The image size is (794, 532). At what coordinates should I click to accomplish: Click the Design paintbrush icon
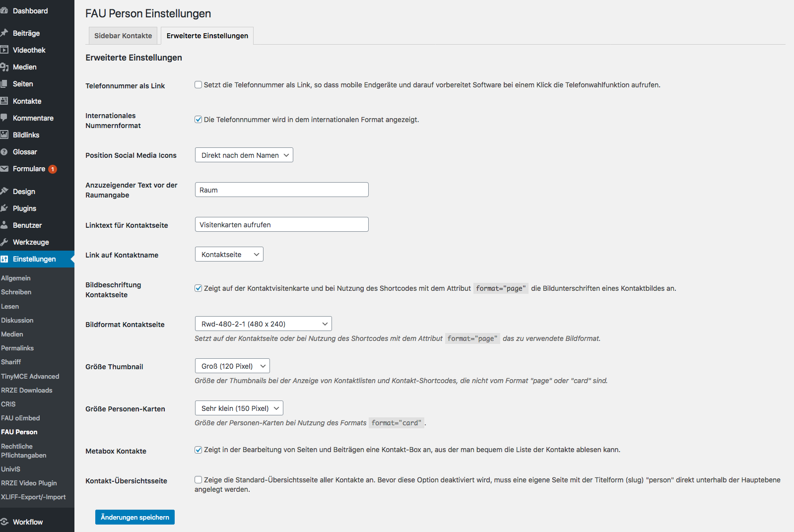(4, 191)
